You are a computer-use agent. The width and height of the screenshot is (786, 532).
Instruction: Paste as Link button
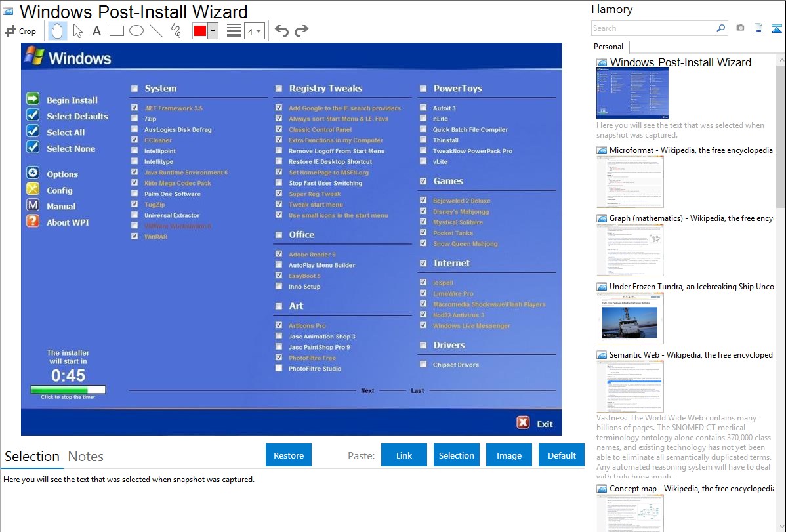tap(404, 455)
